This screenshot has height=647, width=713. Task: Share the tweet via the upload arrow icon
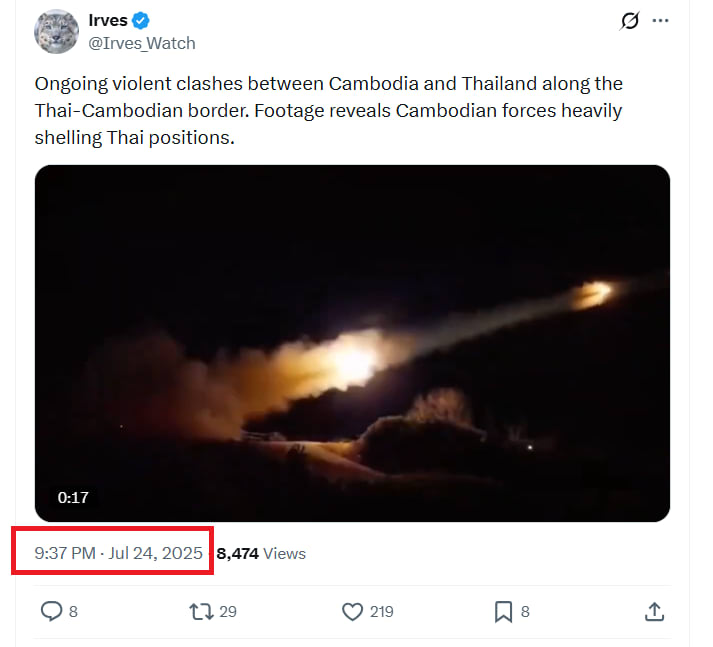pyautogui.click(x=654, y=611)
